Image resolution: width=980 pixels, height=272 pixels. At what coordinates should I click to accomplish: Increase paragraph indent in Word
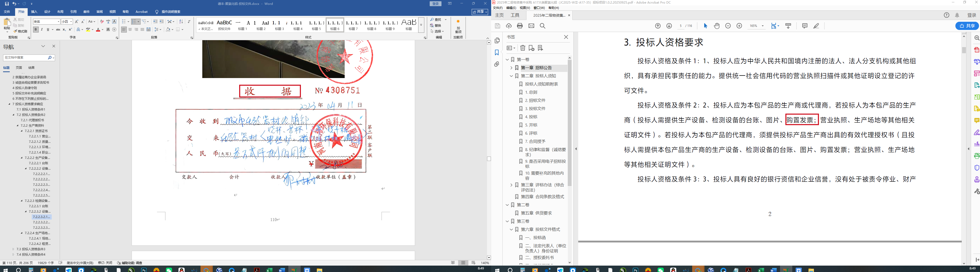click(162, 22)
